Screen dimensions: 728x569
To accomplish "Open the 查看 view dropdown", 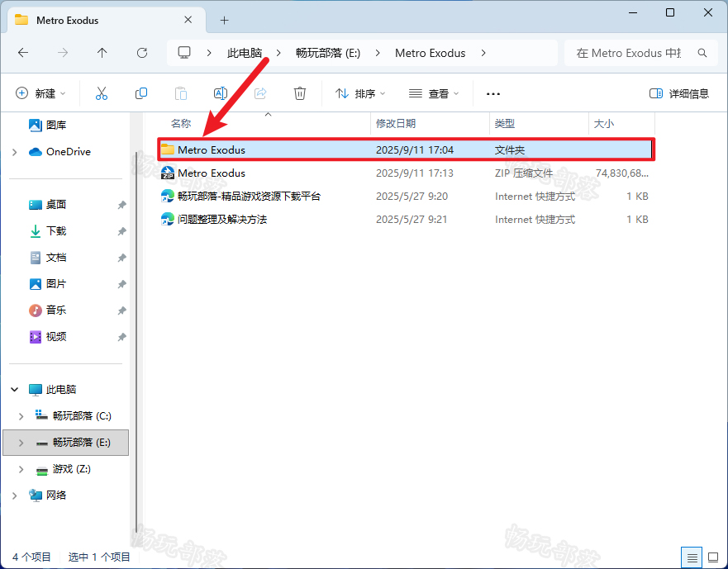I will [434, 93].
